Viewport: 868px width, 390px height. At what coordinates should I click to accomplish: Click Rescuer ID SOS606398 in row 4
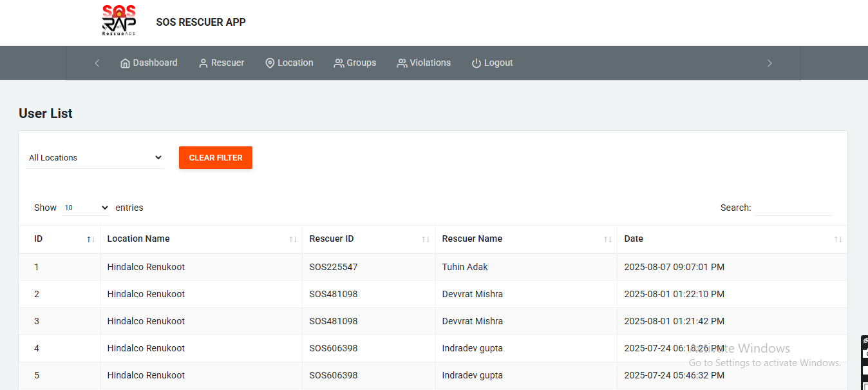click(x=333, y=348)
